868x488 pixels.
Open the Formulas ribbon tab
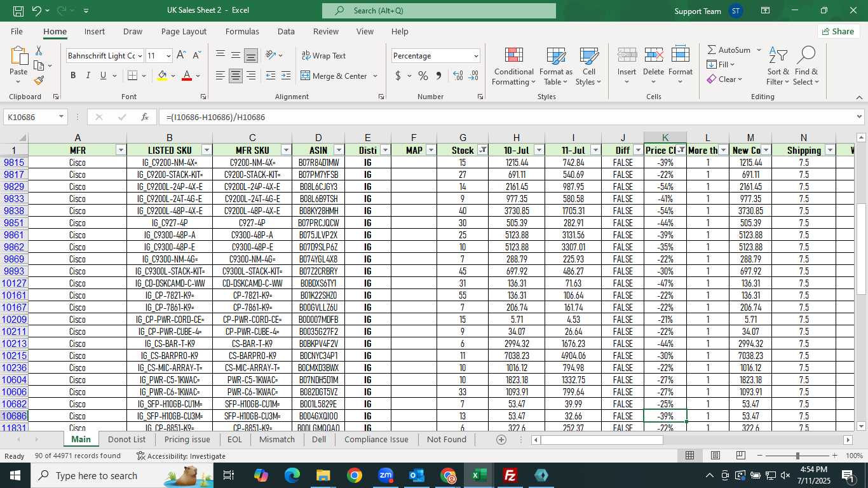[x=242, y=31]
